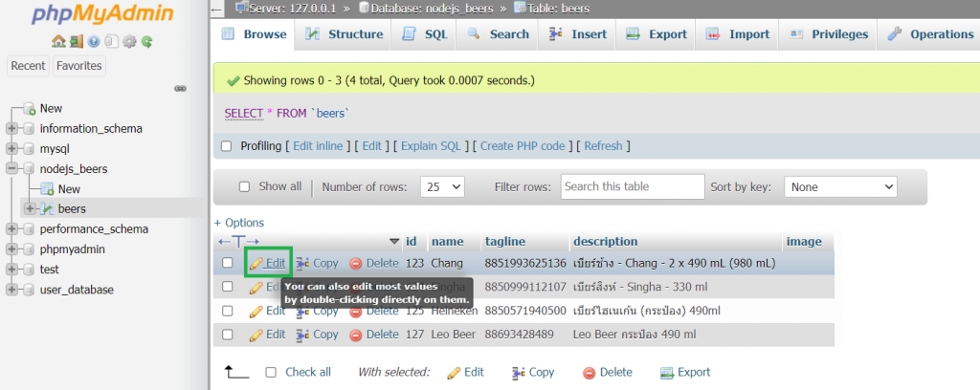Collapse the nodejs_beers tree node

(x=11, y=169)
